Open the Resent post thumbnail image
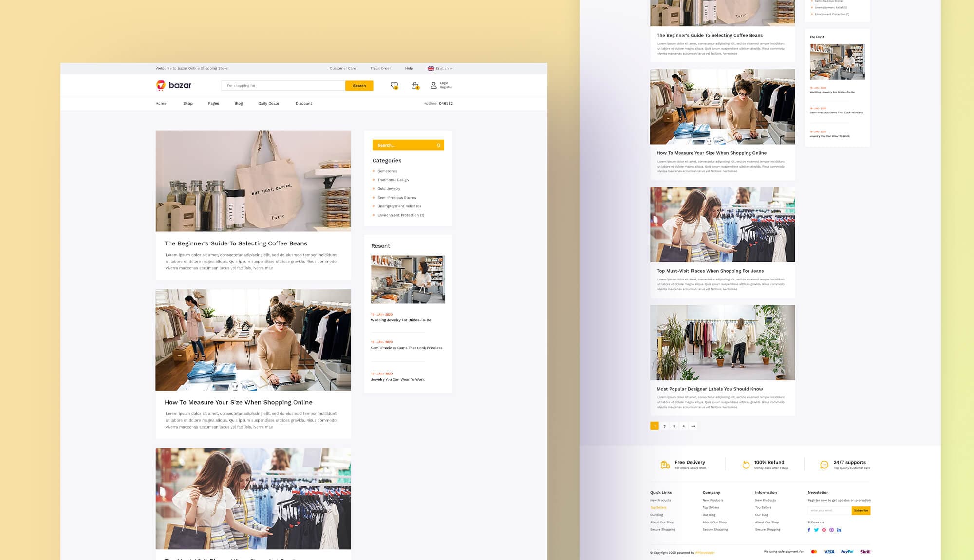This screenshot has height=560, width=974. click(408, 280)
